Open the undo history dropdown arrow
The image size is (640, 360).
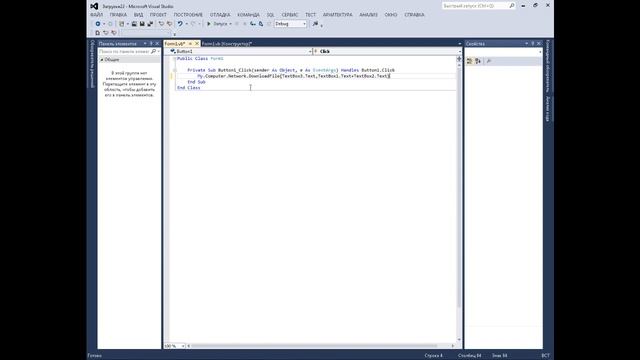click(187, 24)
